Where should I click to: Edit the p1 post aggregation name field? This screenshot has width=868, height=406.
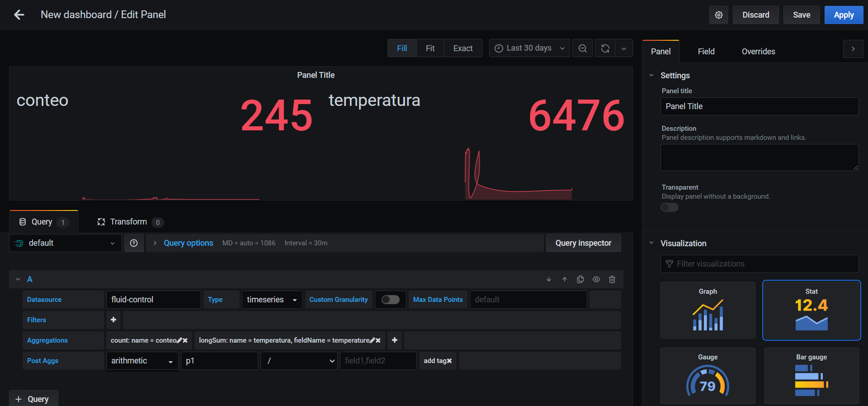coord(220,361)
